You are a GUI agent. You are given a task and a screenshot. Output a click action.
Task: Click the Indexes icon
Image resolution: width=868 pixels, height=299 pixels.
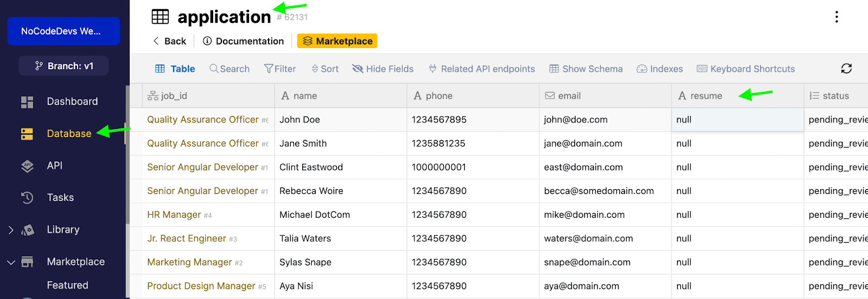[642, 69]
